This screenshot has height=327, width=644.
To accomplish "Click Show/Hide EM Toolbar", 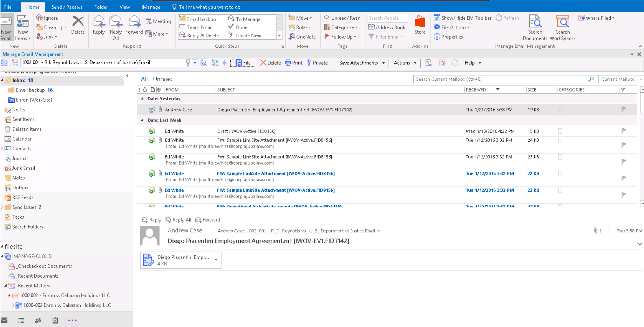I will (x=463, y=18).
